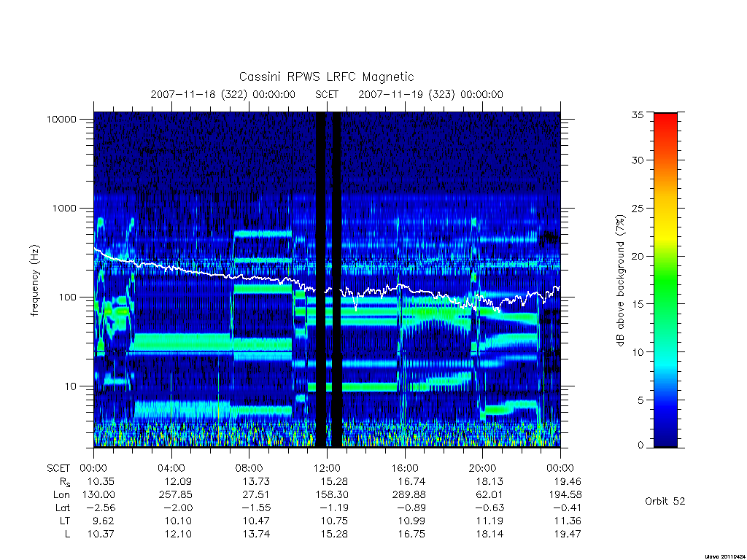The image size is (747, 560).
Task: Click latitude value -2.00
Action: 178,507
